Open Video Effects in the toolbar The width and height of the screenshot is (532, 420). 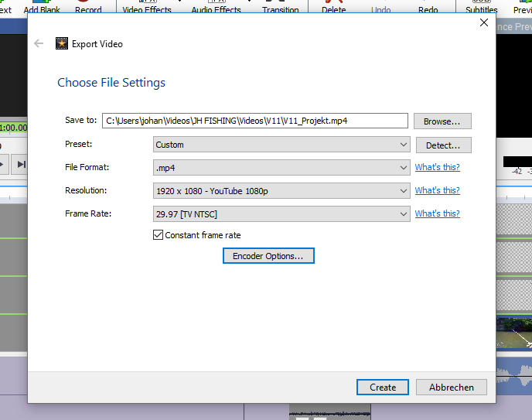(147, 8)
